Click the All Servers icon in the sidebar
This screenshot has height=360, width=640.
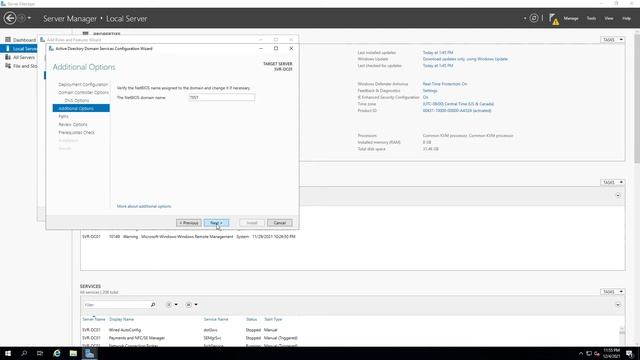pos(8,57)
